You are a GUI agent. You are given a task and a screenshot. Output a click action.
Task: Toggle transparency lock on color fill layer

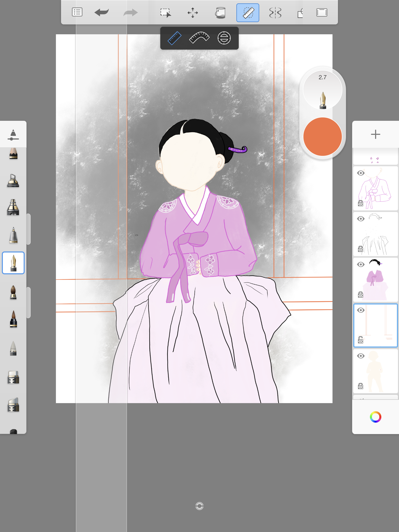point(361,295)
